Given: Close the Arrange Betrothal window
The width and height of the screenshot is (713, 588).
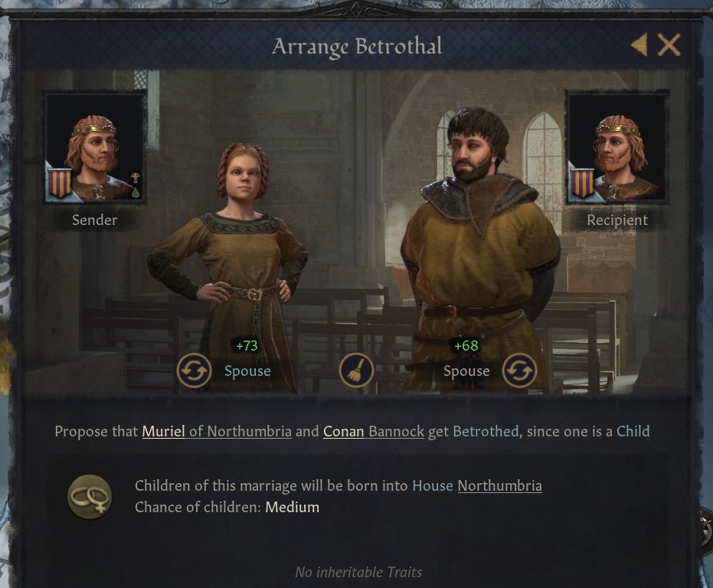Looking at the screenshot, I should tap(669, 44).
